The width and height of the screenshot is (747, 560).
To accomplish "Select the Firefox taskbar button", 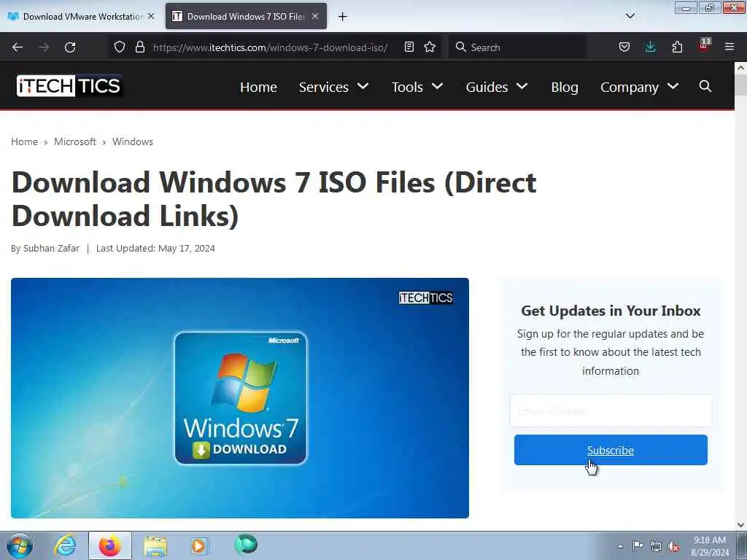I will pos(110,545).
